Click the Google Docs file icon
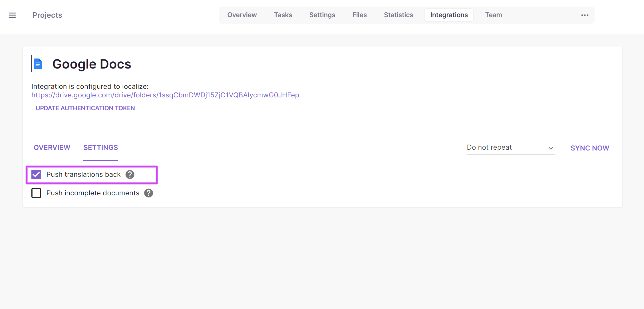The height and width of the screenshot is (309, 644). (x=38, y=64)
